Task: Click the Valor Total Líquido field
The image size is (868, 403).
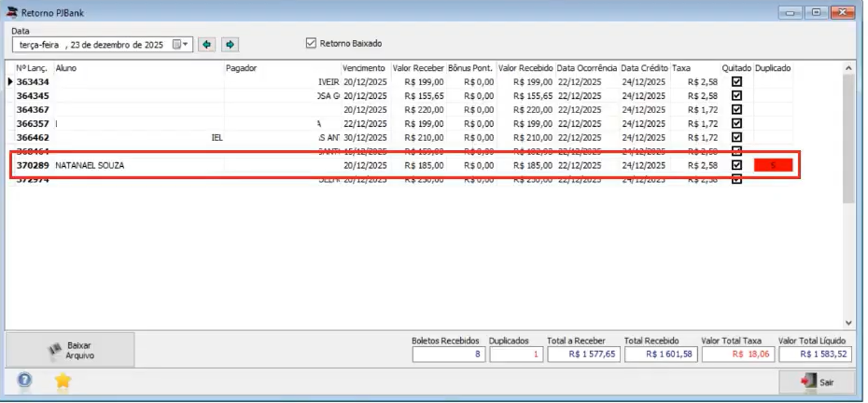Action: pyautogui.click(x=815, y=354)
